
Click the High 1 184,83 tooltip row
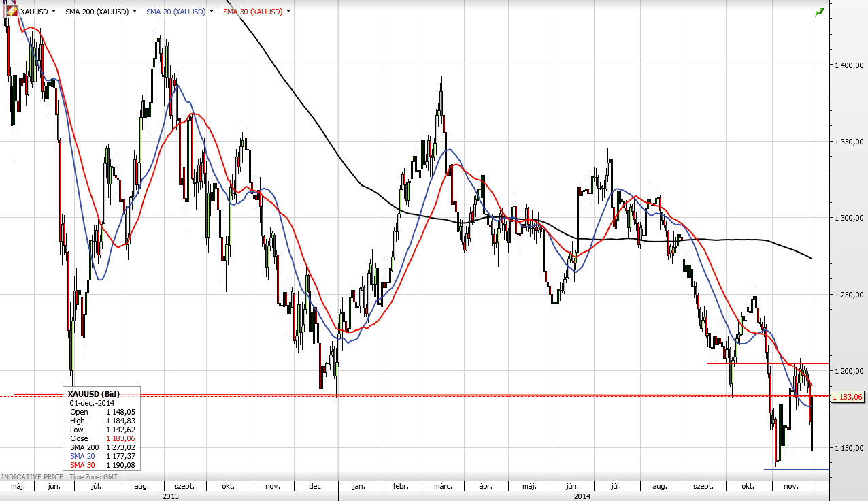102,421
